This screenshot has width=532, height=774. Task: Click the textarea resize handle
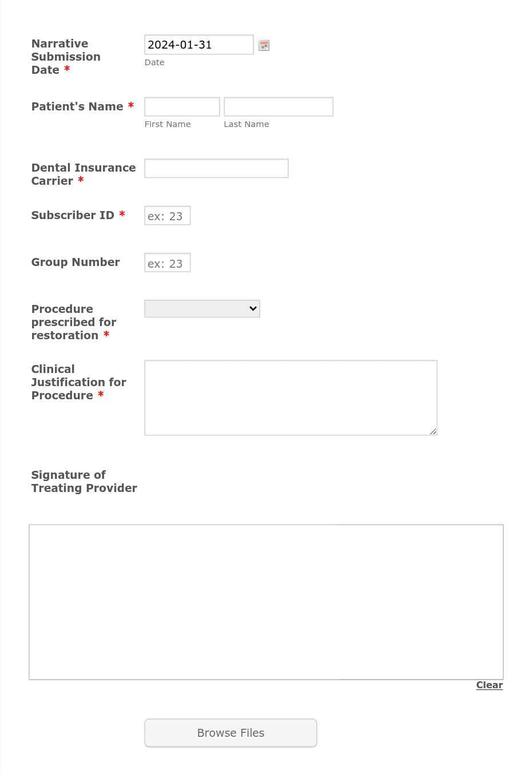pyautogui.click(x=433, y=432)
